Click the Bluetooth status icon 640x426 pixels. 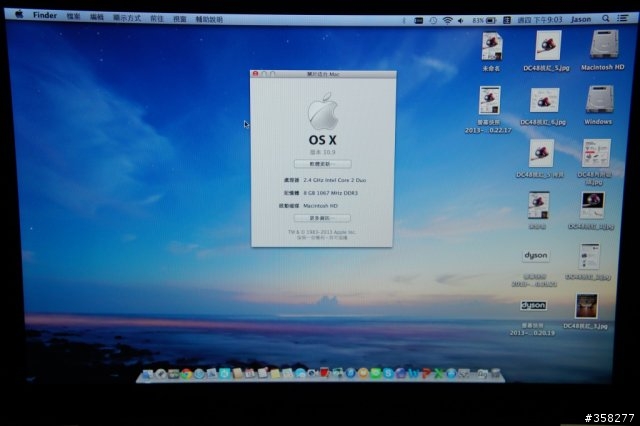click(x=404, y=20)
